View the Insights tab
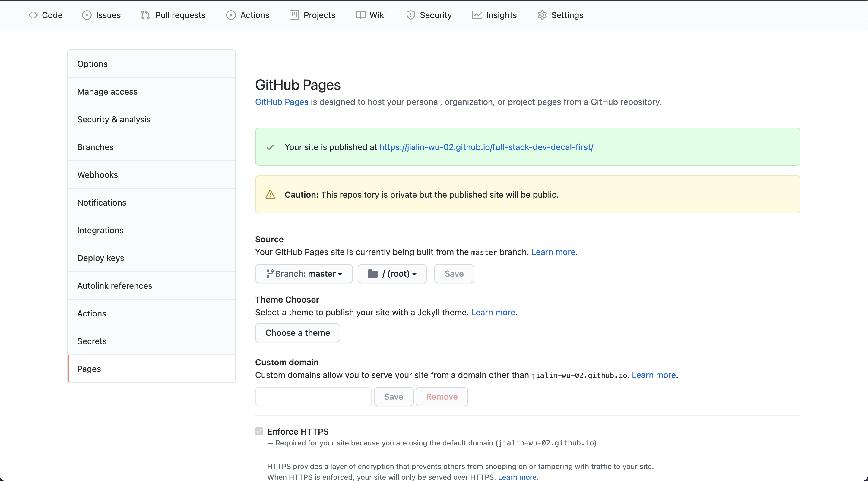 pyautogui.click(x=494, y=15)
